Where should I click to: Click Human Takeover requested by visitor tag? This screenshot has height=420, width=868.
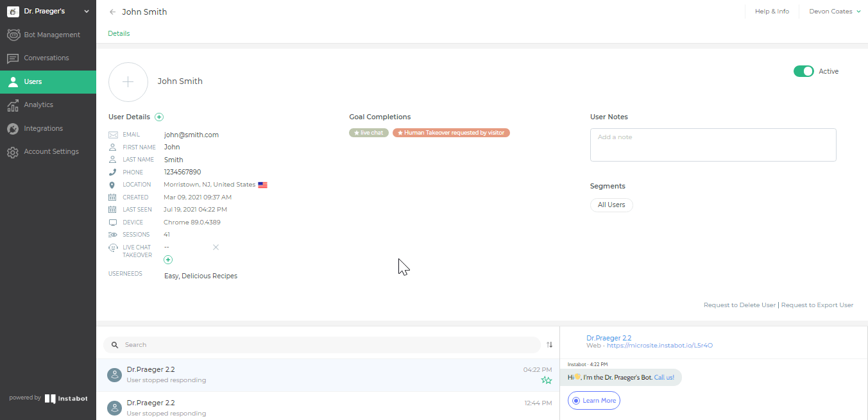[451, 133]
